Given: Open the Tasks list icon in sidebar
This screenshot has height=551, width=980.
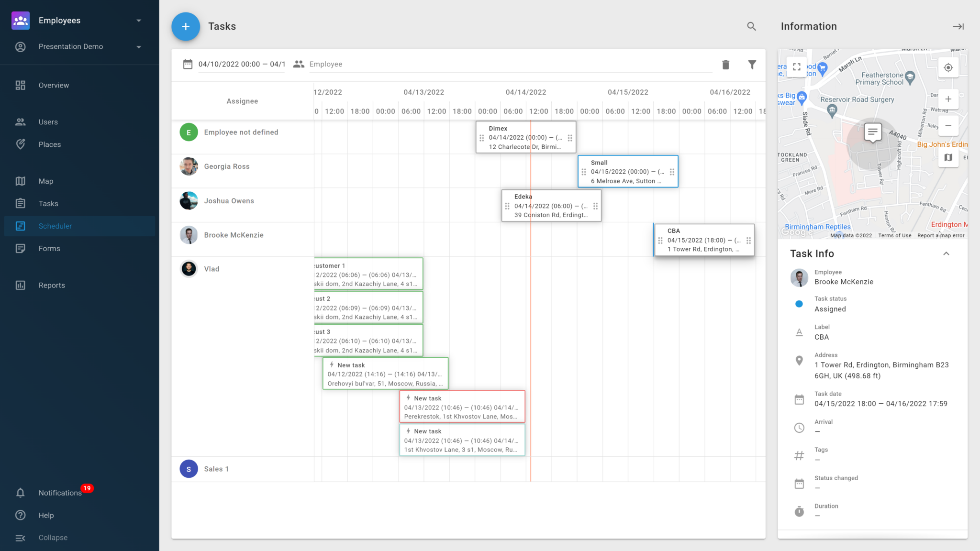Looking at the screenshot, I should [x=21, y=203].
